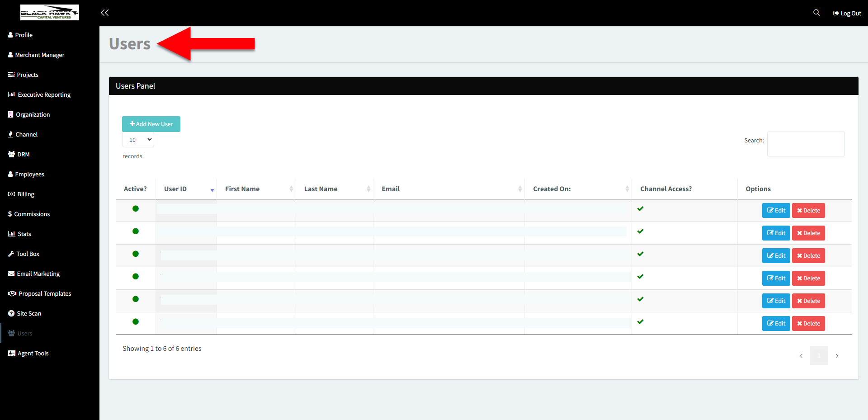Sort by the First Name column header
Screen dimensions: 868x420
(256, 189)
